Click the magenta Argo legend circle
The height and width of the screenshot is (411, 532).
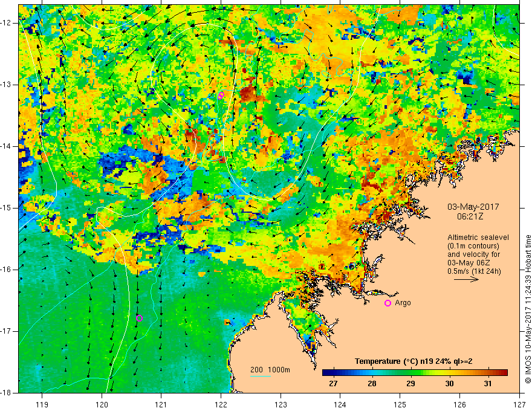coord(388,303)
